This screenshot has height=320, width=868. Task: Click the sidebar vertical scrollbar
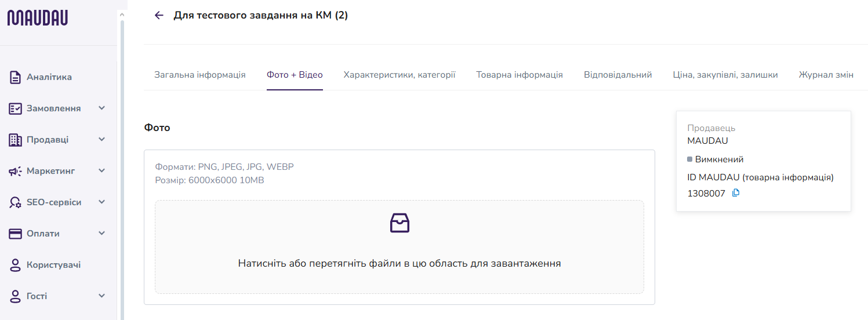click(122, 168)
